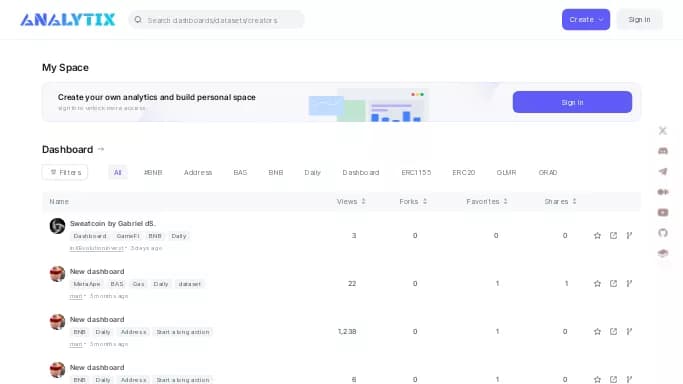Open author link under Sweatcoin dashboard

[97, 248]
